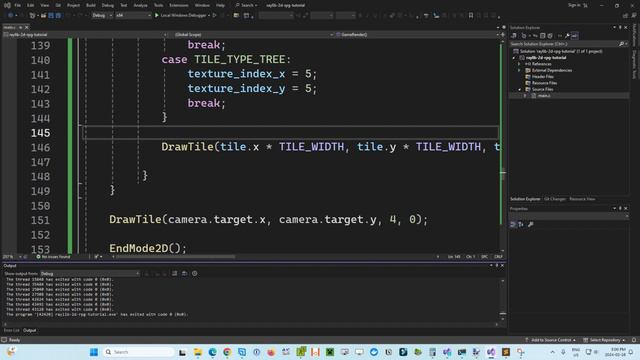The width and height of the screenshot is (640, 360).
Task: Collapse the Source Files folder
Action: (x=520, y=89)
